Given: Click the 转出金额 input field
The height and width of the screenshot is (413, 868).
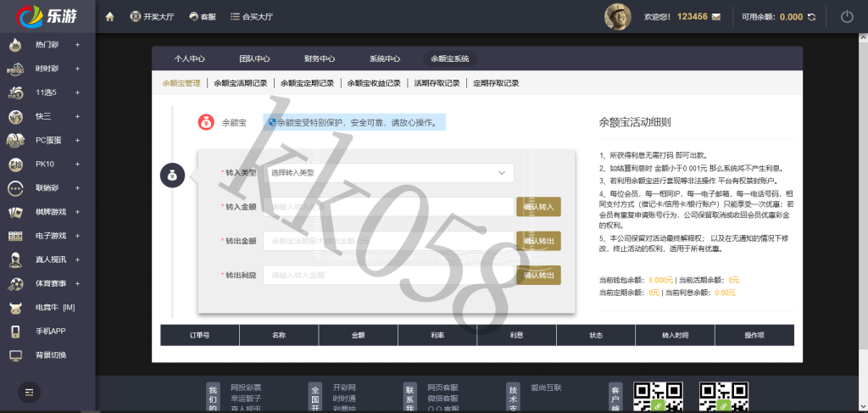Looking at the screenshot, I should click(388, 242).
